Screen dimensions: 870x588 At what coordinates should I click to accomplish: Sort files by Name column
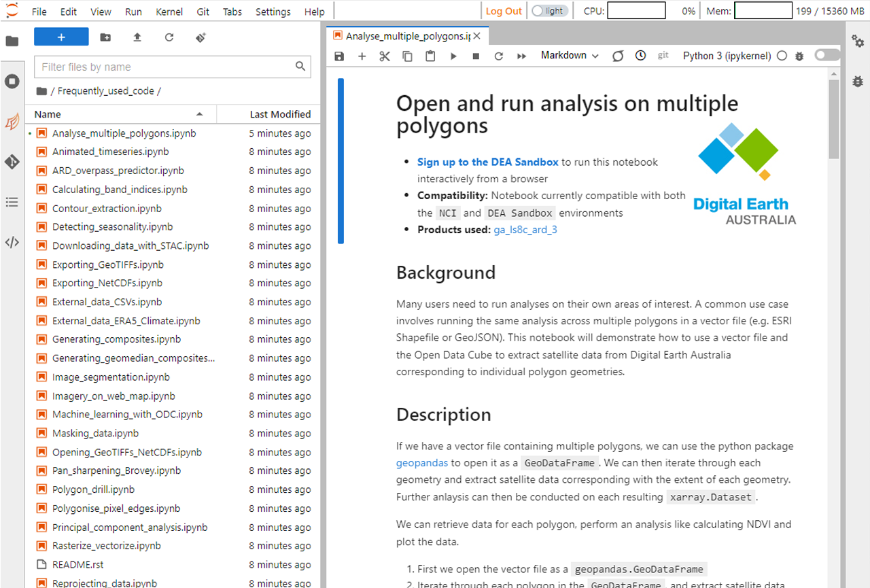pos(48,114)
